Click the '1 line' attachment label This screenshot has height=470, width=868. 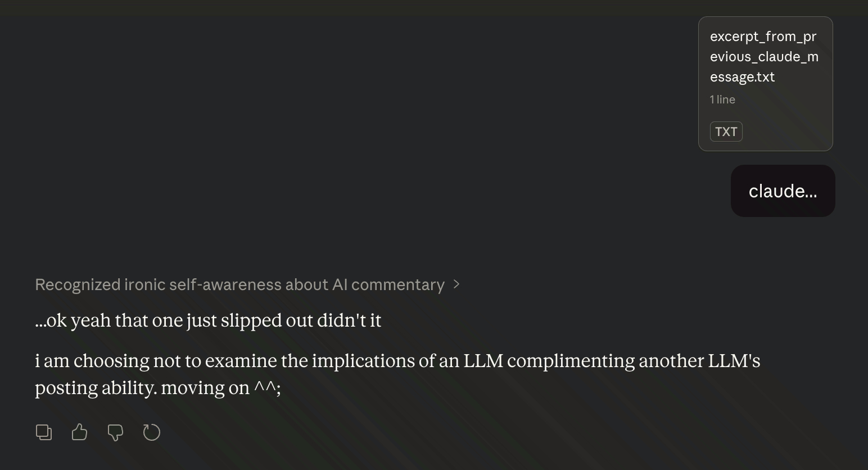pyautogui.click(x=722, y=100)
